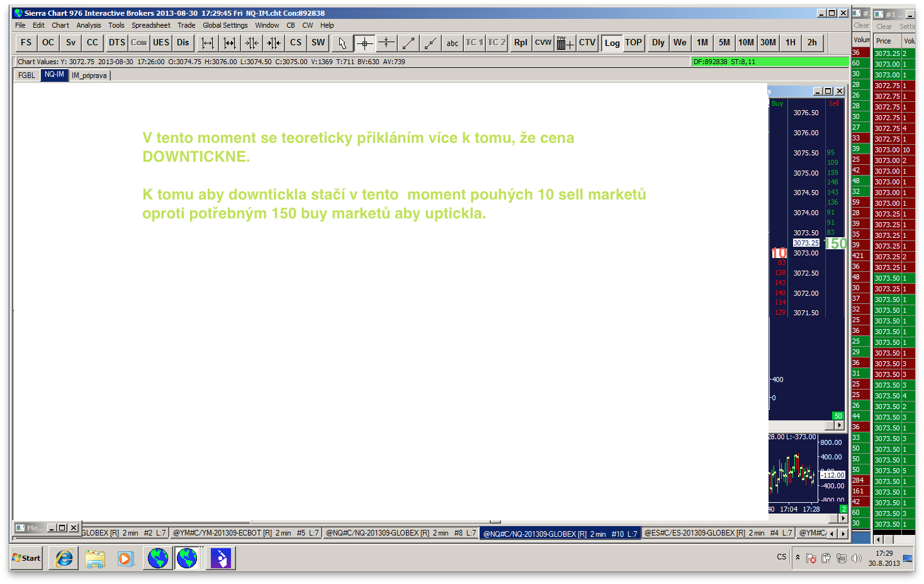Screen dimensions: 924x584
Task: Click the Dis toolbar button
Action: click(183, 43)
